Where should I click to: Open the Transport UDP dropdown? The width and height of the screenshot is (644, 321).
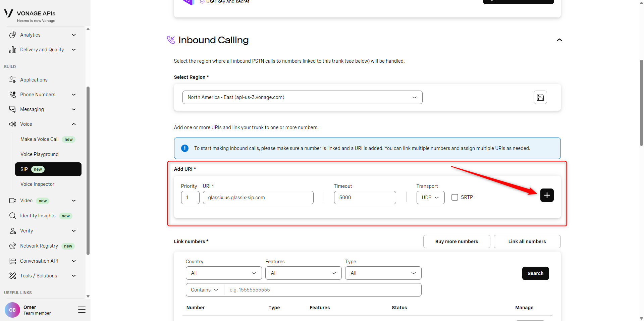click(x=431, y=198)
